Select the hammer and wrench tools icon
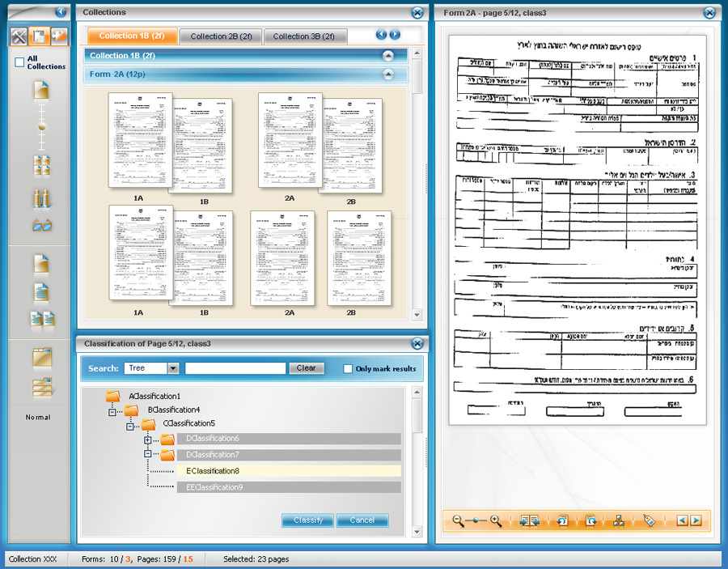Screen dimensions: 728x569 [19, 36]
